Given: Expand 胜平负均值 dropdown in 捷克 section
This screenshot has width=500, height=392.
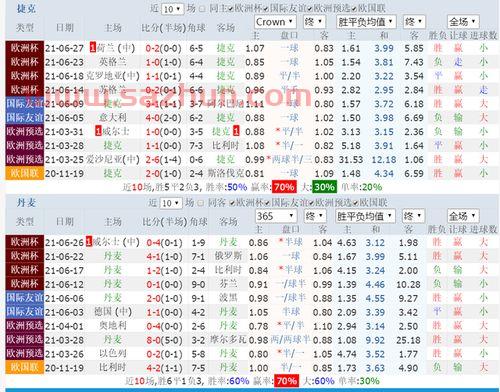Looking at the screenshot, I should 366,22.
